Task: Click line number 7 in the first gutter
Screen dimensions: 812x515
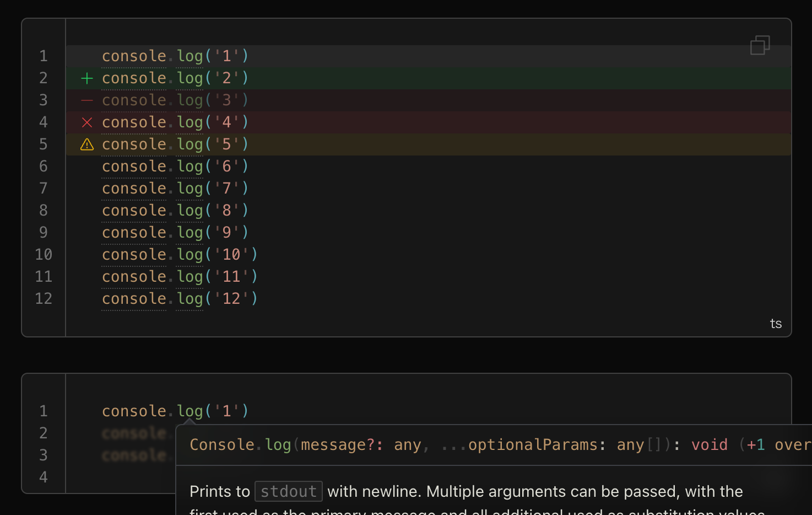Action: 44,189
